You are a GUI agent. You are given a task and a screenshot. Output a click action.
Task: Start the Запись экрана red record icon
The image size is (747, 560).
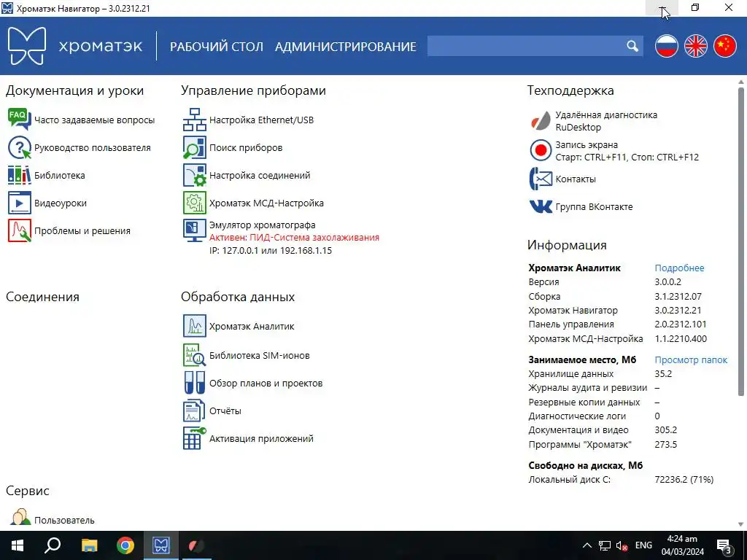pyautogui.click(x=541, y=150)
